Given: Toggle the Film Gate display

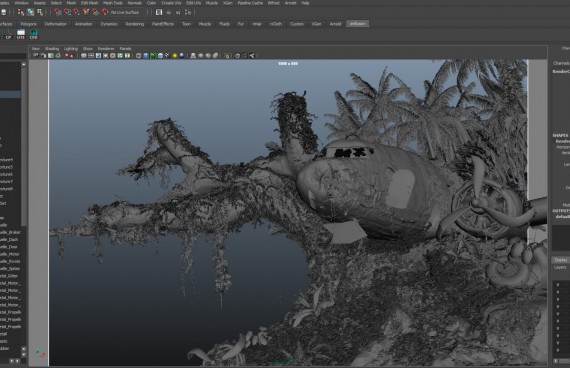Looking at the screenshot, I should point(91,56).
